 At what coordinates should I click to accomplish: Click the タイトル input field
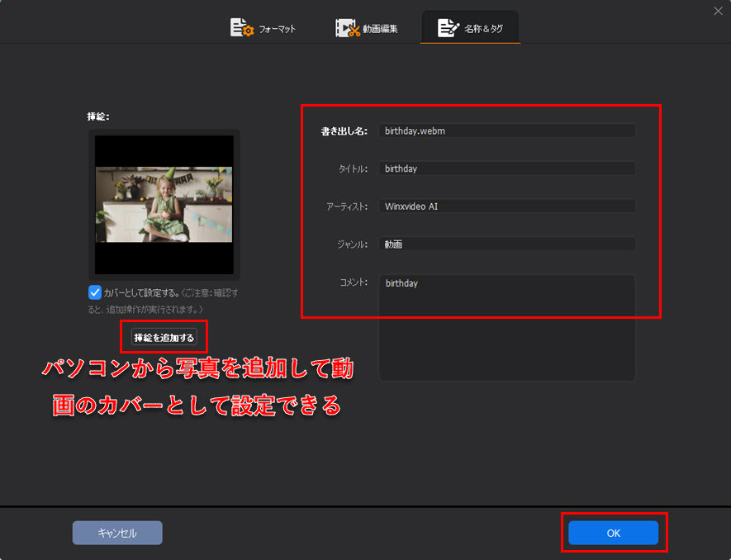(507, 168)
